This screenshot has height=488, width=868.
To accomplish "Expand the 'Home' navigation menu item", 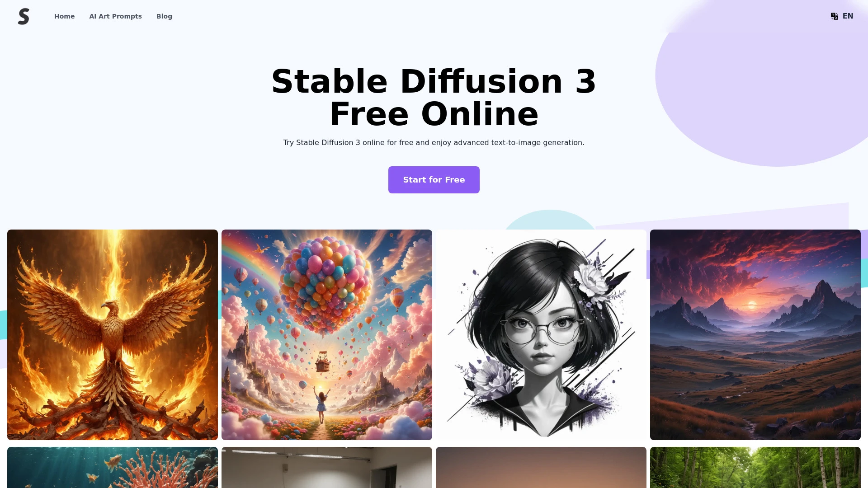I will click(x=64, y=15).
